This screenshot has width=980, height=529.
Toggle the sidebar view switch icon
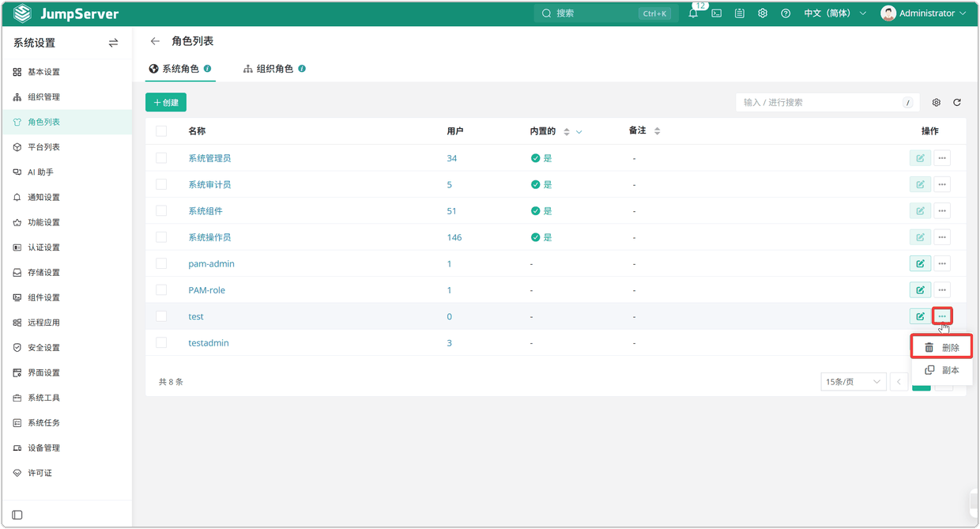(x=113, y=43)
